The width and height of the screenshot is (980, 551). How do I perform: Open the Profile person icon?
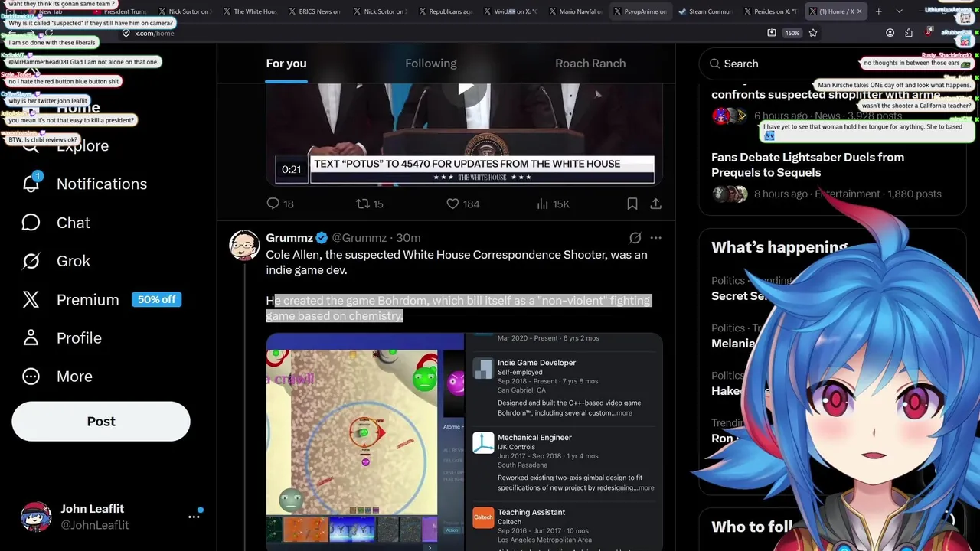click(31, 337)
